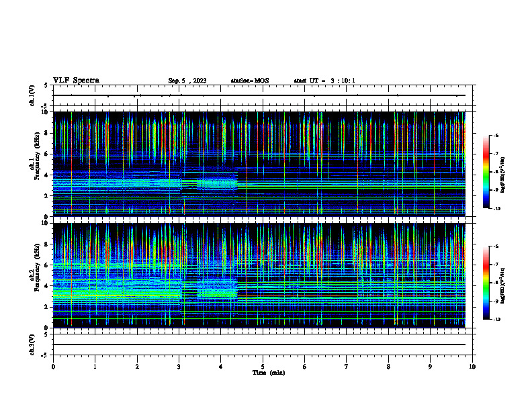Click the "ch.1(V)" waveform axis label
This screenshot has height=411, width=532.
32,95
